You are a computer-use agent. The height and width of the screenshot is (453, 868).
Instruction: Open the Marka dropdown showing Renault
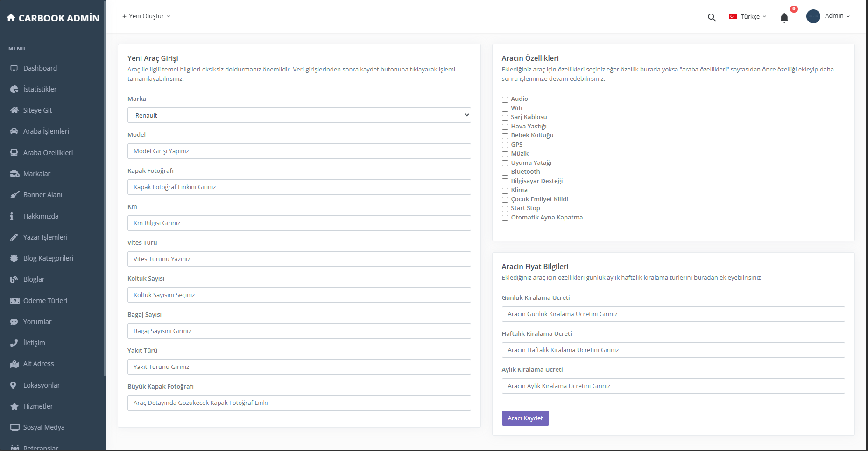tap(299, 115)
